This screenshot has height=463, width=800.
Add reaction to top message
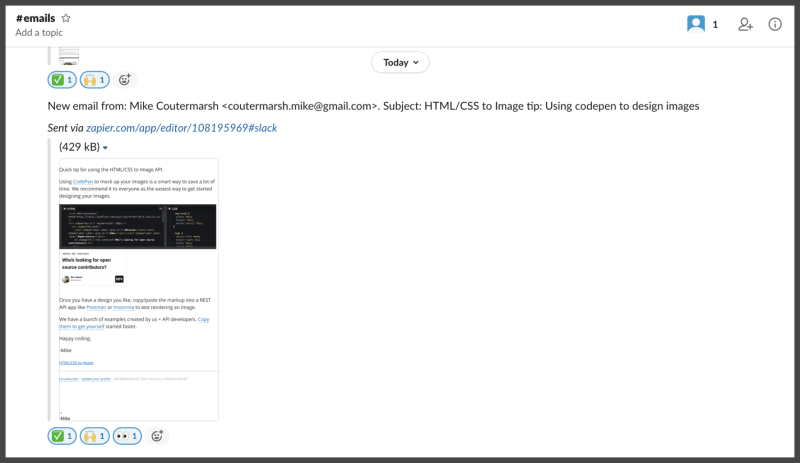click(124, 80)
